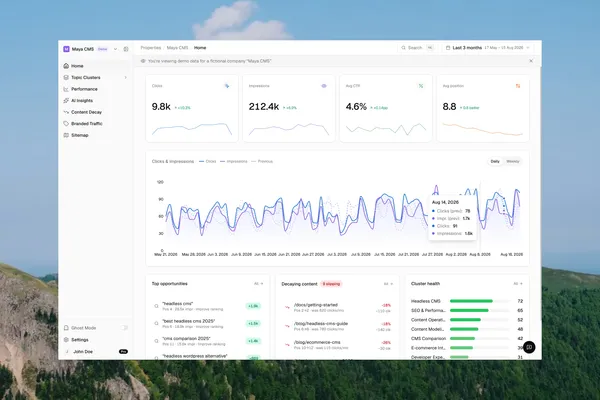This screenshot has height=400, width=600.
Task: Open the /blog/headless-cms-guide decaying row
Action: pos(338,326)
